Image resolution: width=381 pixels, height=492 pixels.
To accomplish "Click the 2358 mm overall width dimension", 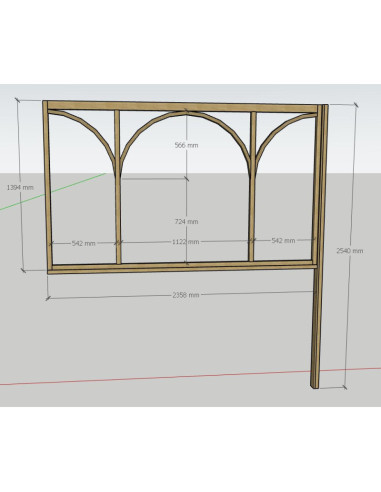I will click(186, 295).
